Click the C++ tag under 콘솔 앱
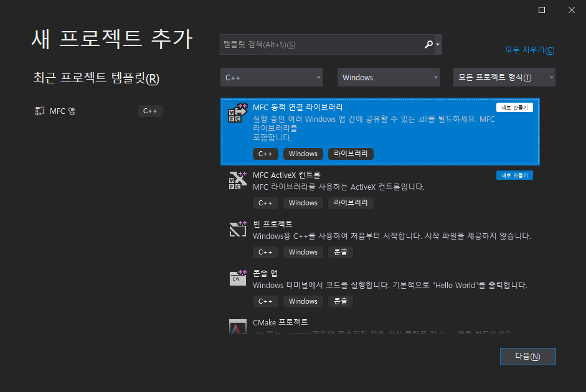Viewport: 586px width, 392px height. coord(265,301)
